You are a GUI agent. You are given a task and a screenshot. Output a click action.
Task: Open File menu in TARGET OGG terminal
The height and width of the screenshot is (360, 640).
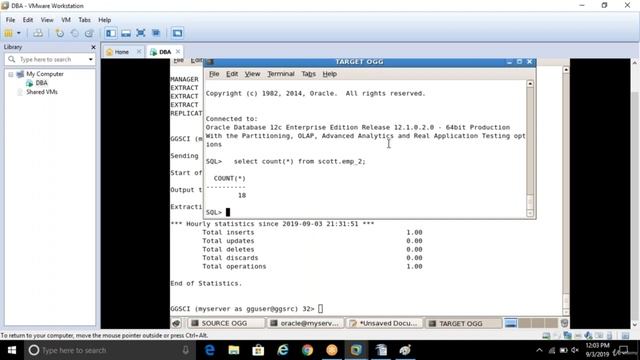pos(214,74)
